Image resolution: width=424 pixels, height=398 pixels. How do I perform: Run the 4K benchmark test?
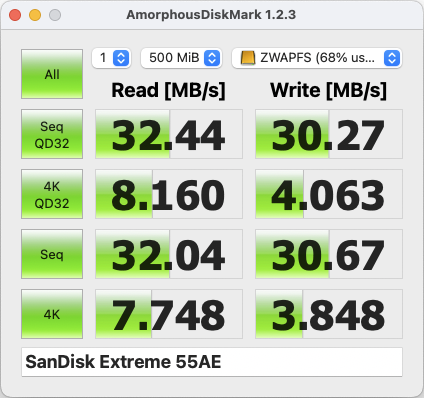(x=52, y=314)
